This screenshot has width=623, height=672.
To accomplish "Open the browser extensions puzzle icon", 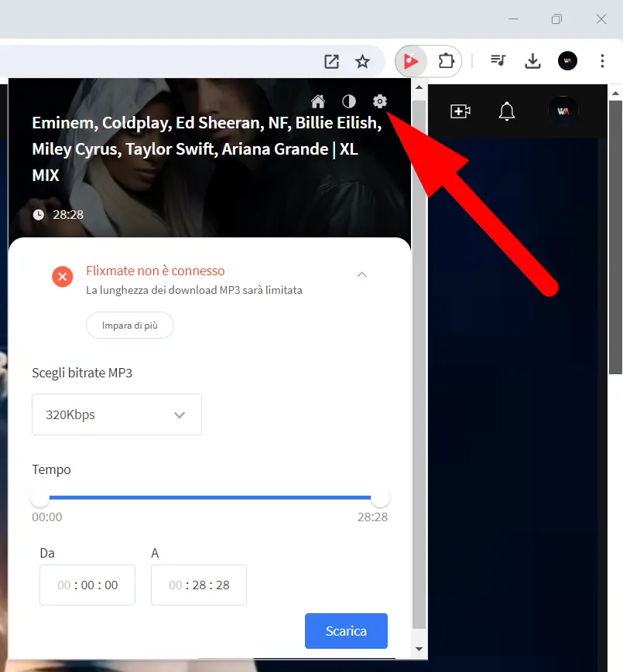I will pos(446,61).
